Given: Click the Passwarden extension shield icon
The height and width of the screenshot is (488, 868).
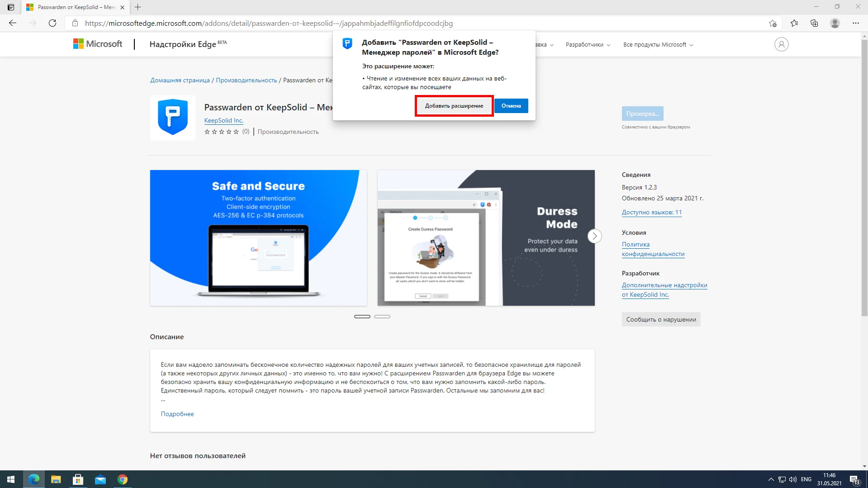Looking at the screenshot, I should pyautogui.click(x=173, y=118).
